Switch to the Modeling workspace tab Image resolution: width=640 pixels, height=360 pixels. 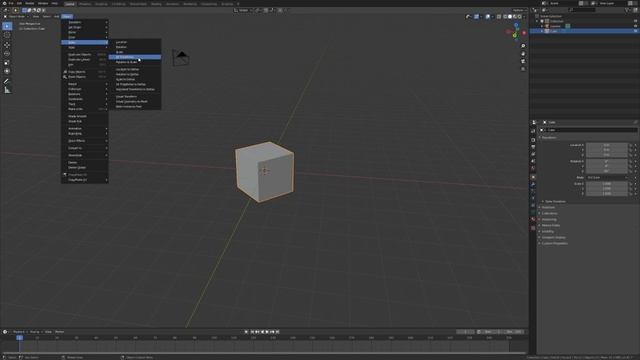click(84, 4)
